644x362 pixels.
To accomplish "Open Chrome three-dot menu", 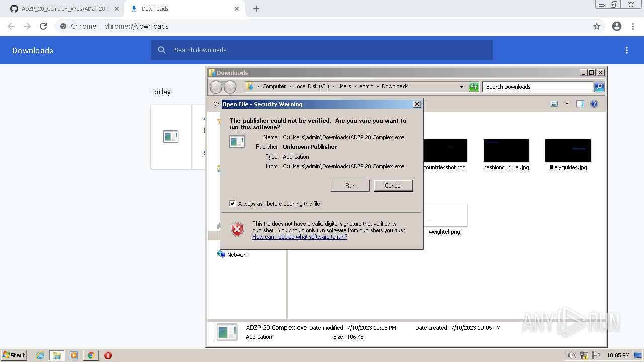I will click(x=633, y=26).
